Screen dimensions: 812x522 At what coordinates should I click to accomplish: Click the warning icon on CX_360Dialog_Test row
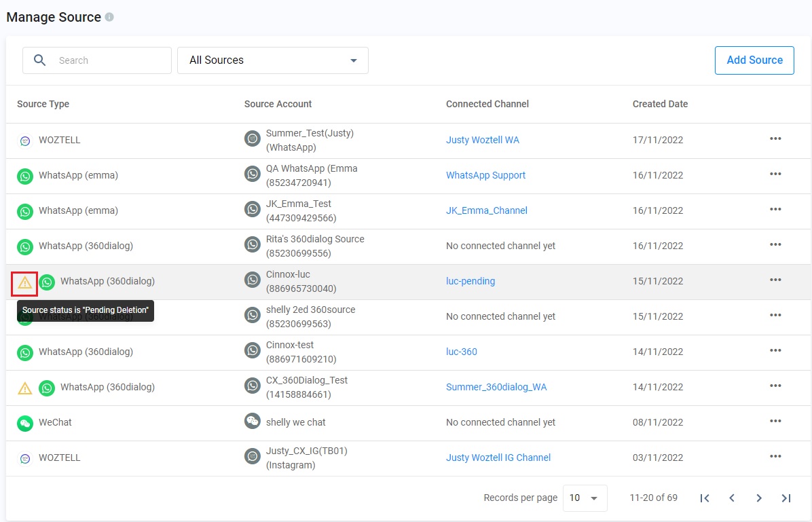pyautogui.click(x=25, y=388)
